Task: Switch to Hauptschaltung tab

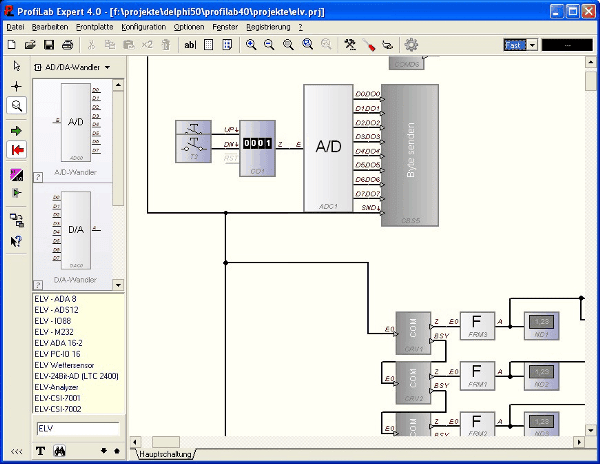Action: 165,454
